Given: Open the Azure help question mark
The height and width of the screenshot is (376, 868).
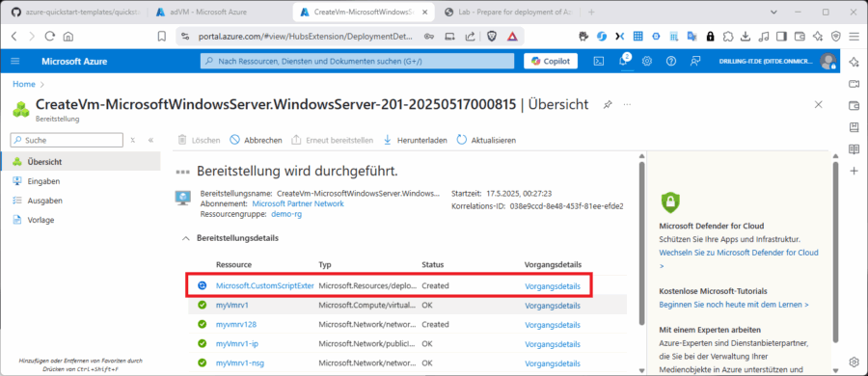Looking at the screenshot, I should point(671,62).
